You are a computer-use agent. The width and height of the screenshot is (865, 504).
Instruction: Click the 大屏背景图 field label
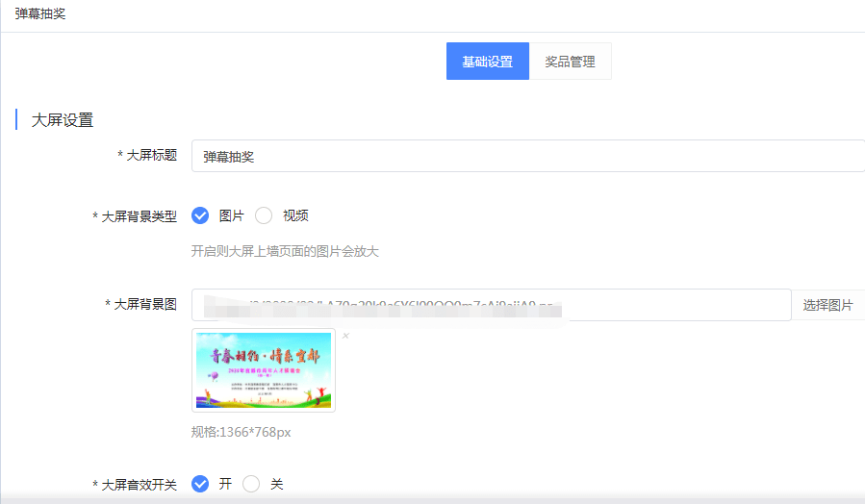[144, 304]
